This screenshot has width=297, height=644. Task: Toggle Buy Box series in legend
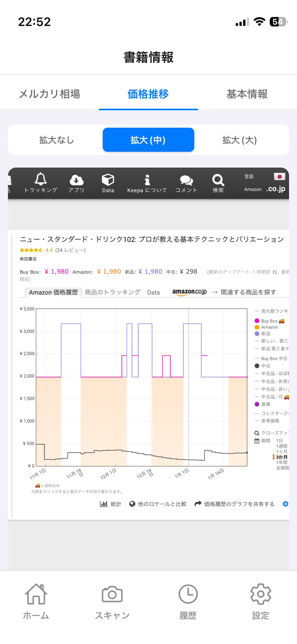click(270, 321)
